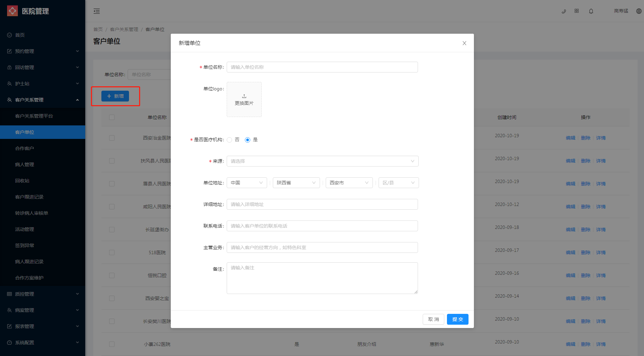
Task: Open the grid apps icon in header
Action: tap(577, 11)
